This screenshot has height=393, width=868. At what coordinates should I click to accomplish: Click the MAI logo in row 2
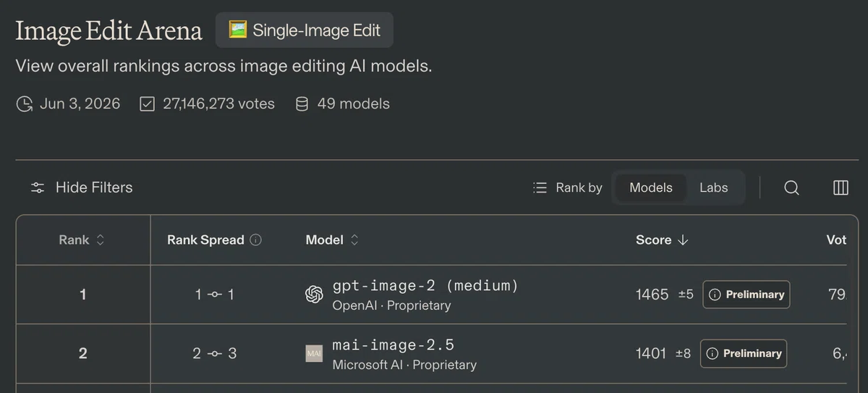point(314,353)
